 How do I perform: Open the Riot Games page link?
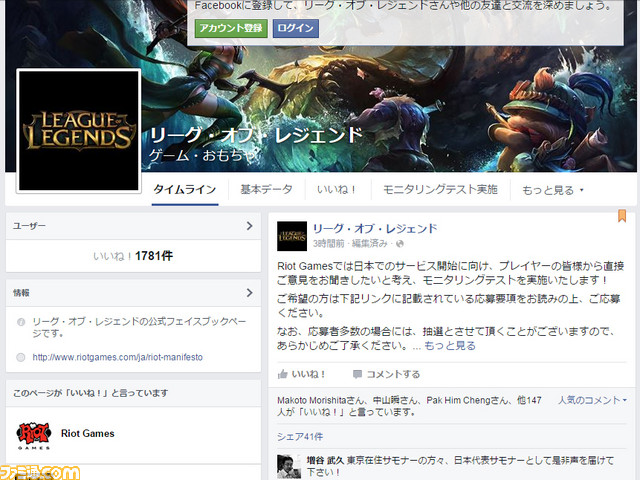point(88,433)
